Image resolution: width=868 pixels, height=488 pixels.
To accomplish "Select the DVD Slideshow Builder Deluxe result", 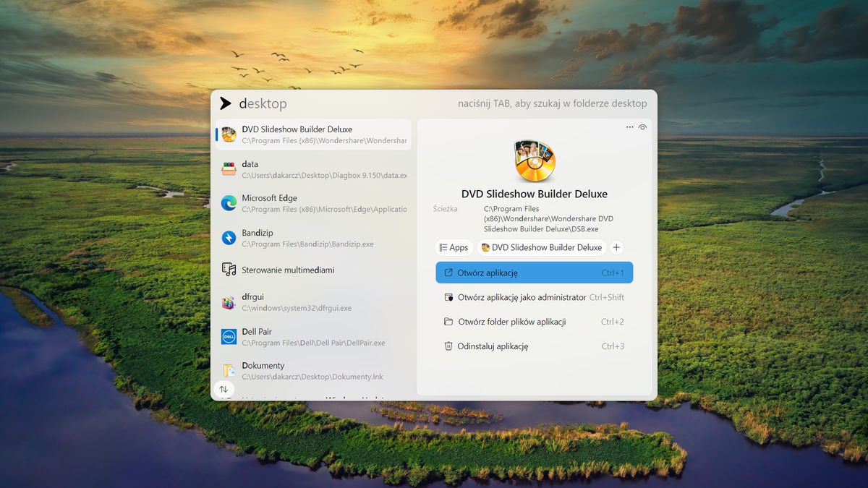I will 313,134.
